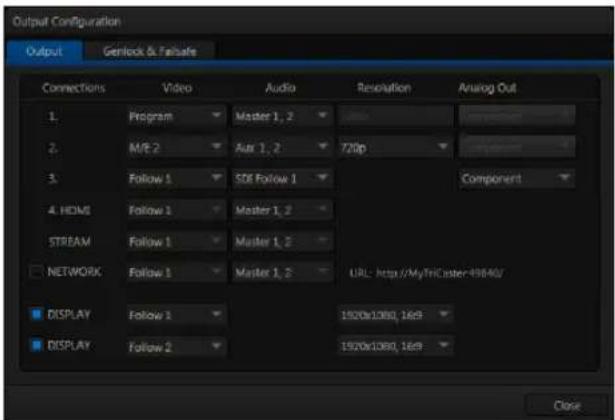Open the Genlock & Failsafe tab
Image resolution: width=615 pixels, height=420 pixels.
pos(149,51)
